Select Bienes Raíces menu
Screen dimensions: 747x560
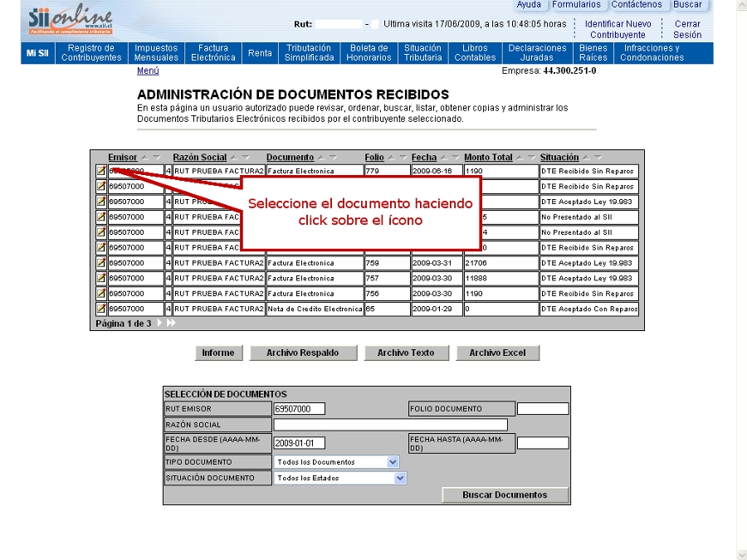593,53
